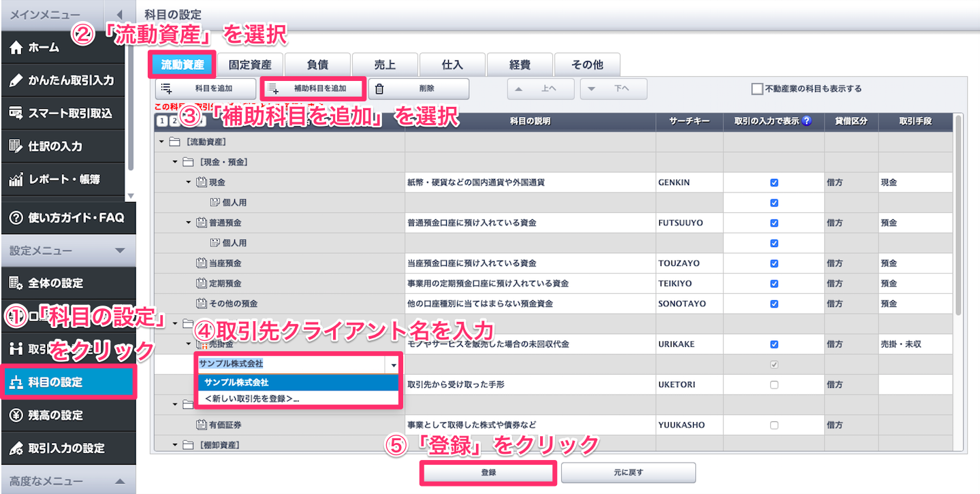Choose サンプル株式会社 from the dropdown list
This screenshot has height=494, width=980.
tap(298, 382)
